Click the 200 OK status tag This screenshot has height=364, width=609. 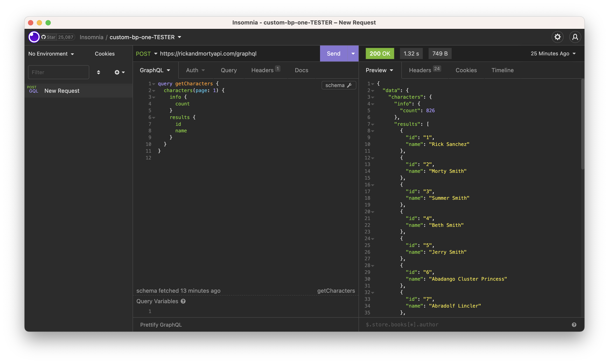380,53
